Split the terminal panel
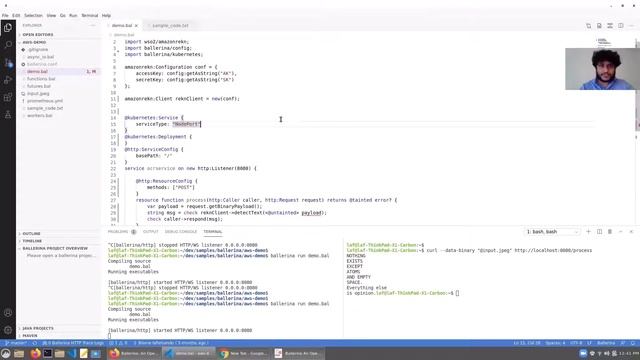This screenshot has width=640, height=360. (599, 231)
